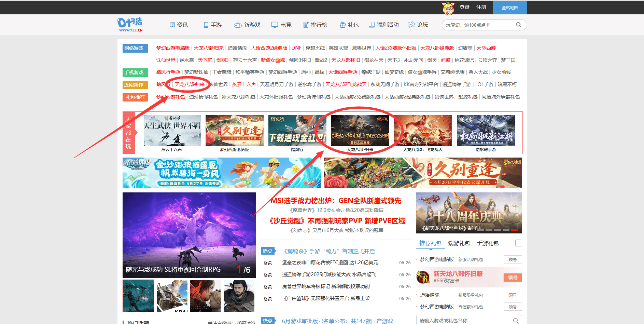The height and width of the screenshot is (324, 644).
Task: Switch to the 手游礼包 tab
Action: [488, 243]
